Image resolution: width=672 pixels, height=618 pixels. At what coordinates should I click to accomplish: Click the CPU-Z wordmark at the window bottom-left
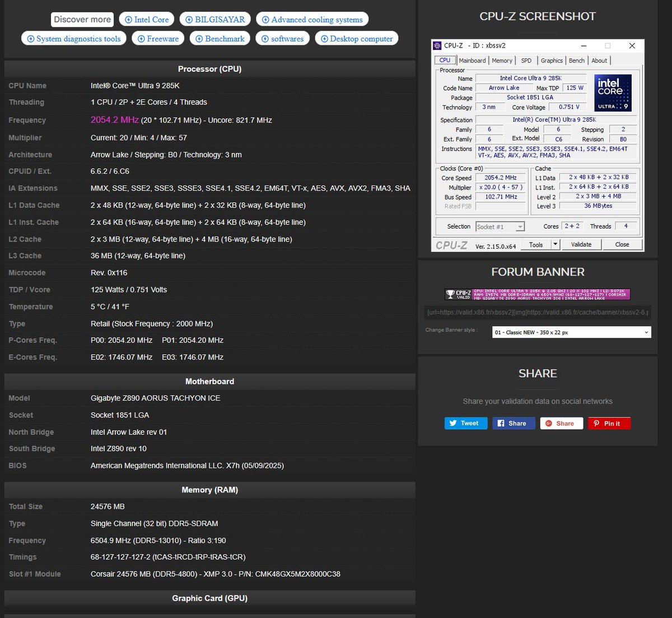pyautogui.click(x=451, y=244)
